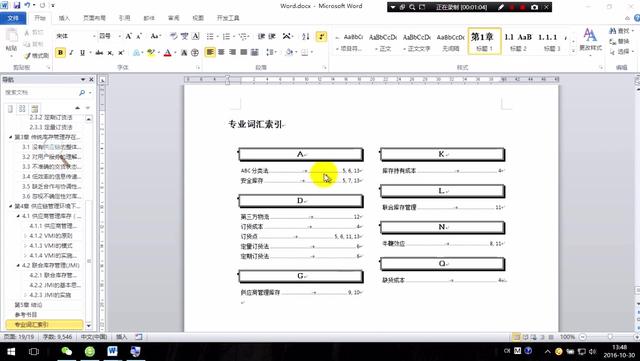
Task: Open the font size (四号) dropdown
Action: pyautogui.click(x=120, y=36)
